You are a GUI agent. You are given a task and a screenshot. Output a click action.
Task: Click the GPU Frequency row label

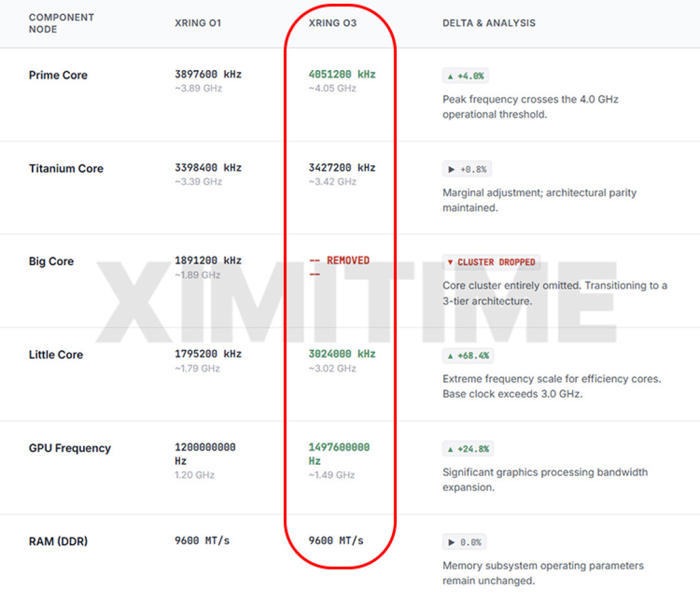[x=69, y=448]
